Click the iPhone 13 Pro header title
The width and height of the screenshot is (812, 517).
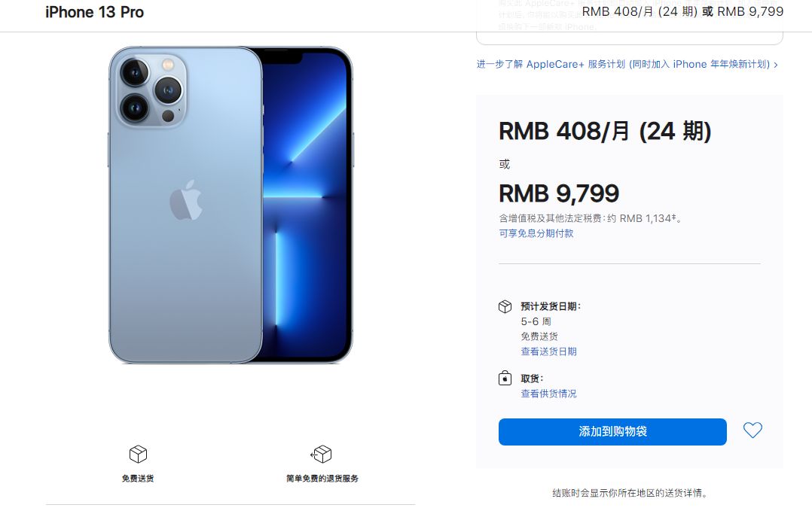tap(94, 12)
